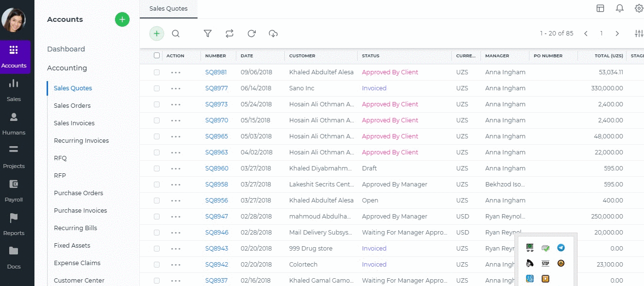Screen dimensions: 644x286
Task: Click the cloud download export icon
Action: [x=273, y=34]
